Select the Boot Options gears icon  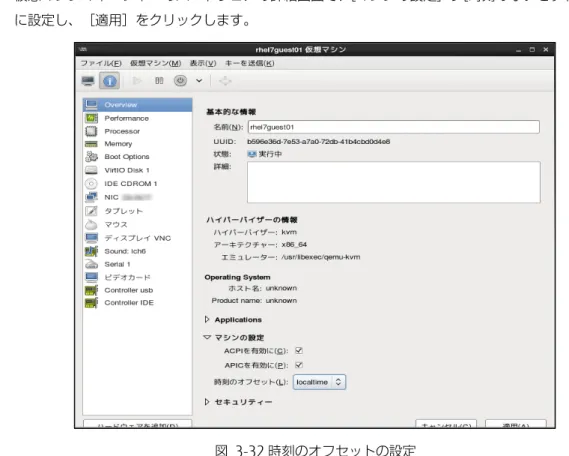[x=91, y=157]
